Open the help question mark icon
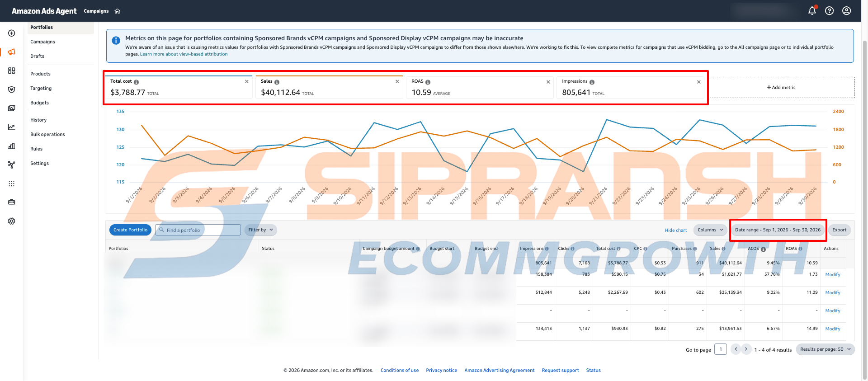868x381 pixels. pos(829,11)
